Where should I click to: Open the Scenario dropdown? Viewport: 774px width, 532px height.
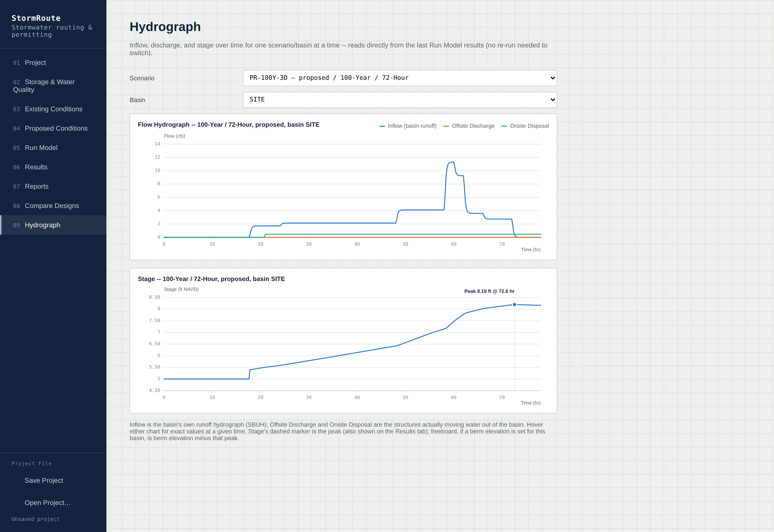tap(400, 78)
